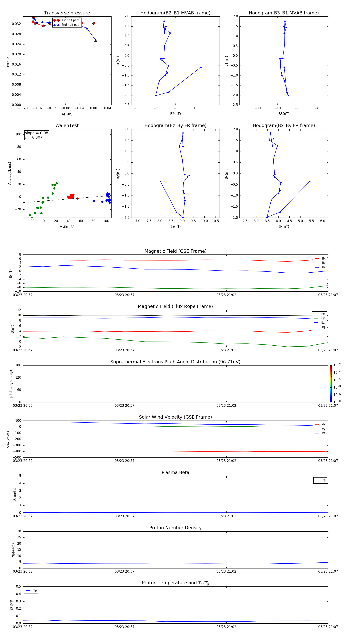Click the |B| legend entry in Flux Rope panel
The width and height of the screenshot is (351, 644).
320,327
